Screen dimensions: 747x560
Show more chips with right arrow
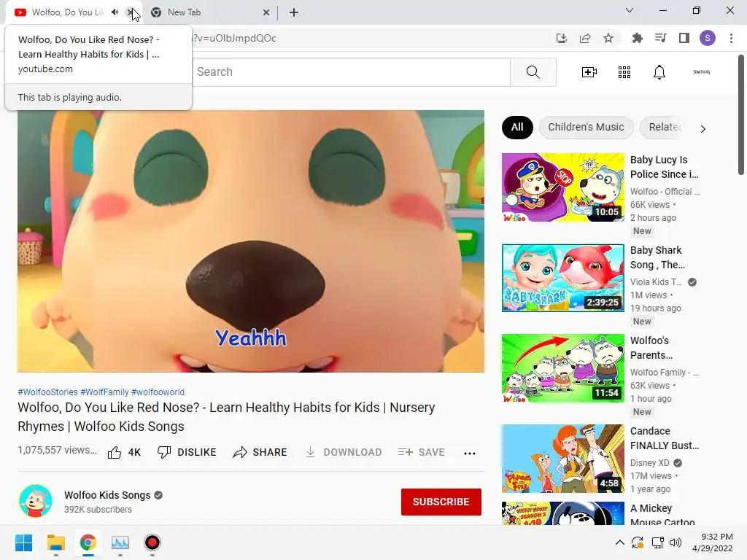(703, 128)
